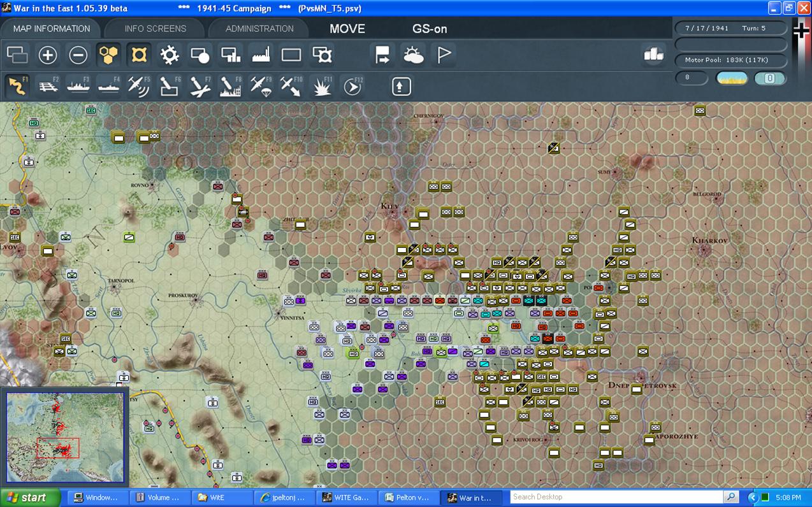Click the date 7/17/1941 Turn 5 field
The image size is (812, 507).
731,28
